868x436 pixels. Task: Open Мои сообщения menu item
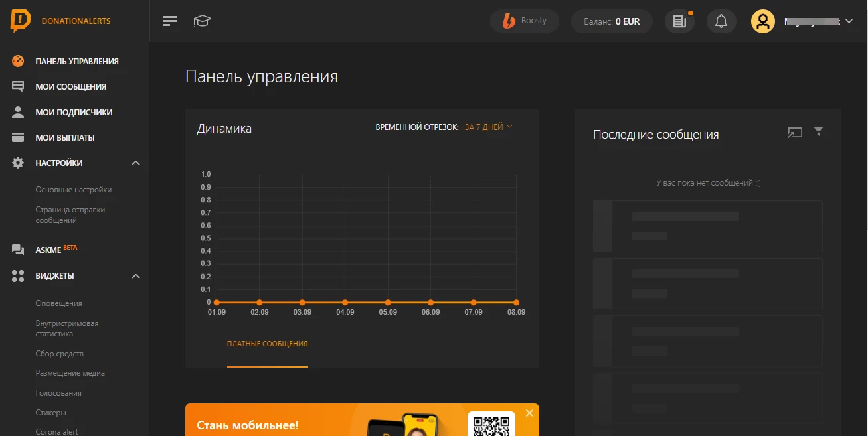[x=70, y=86]
